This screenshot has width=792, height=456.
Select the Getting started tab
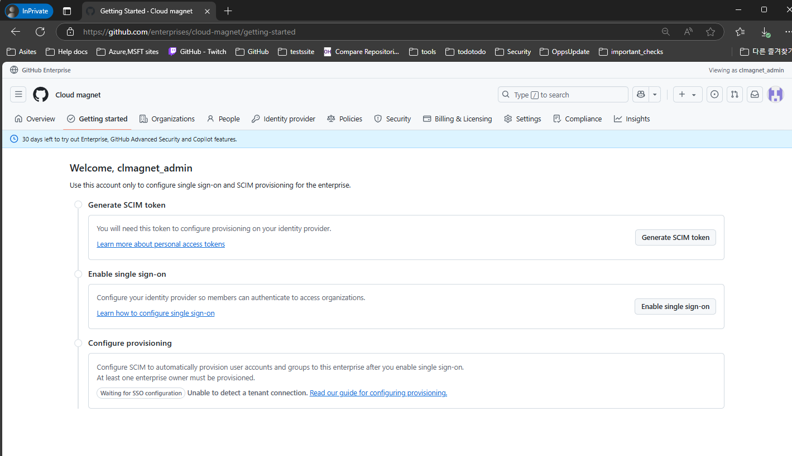tap(97, 119)
